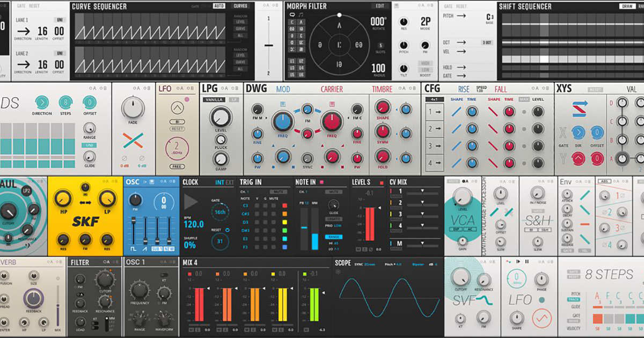644x338 pixels.
Task: Toggle Lane 2 UNI switch
Action: (59, 53)
